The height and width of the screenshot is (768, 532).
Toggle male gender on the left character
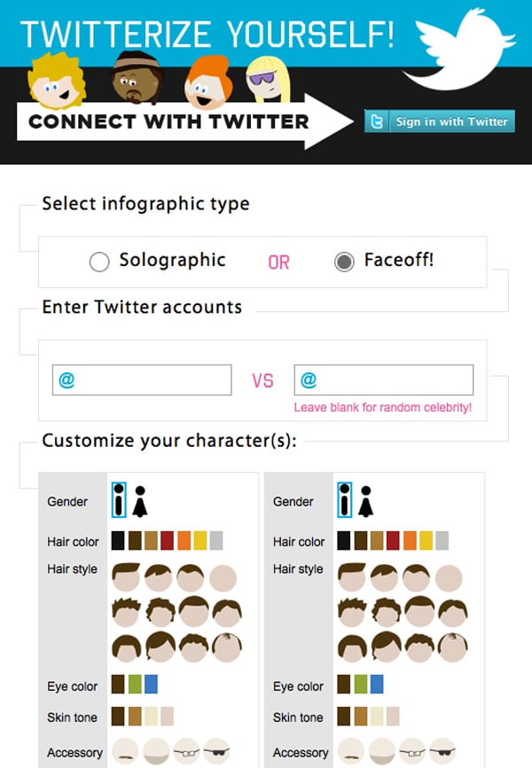118,503
